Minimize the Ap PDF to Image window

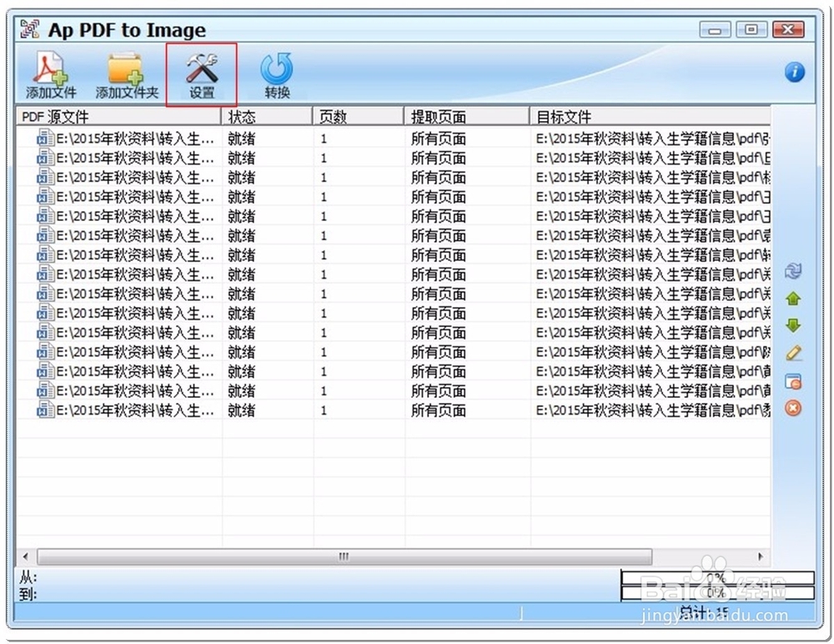pos(715,30)
